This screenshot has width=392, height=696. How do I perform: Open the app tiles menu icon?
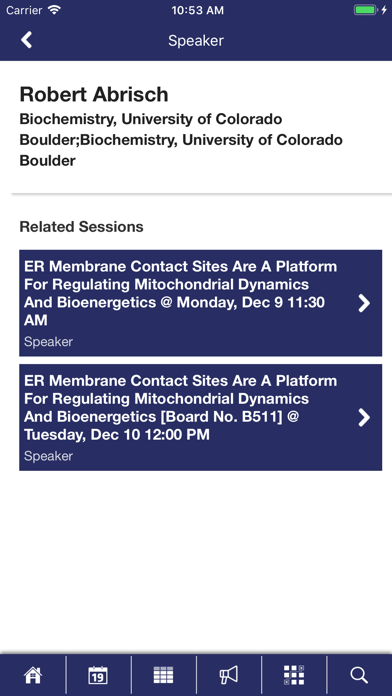coord(294,675)
